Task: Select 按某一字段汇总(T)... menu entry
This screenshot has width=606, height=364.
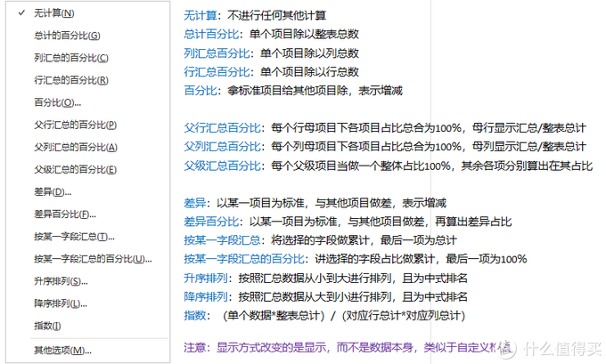Action: [x=74, y=237]
